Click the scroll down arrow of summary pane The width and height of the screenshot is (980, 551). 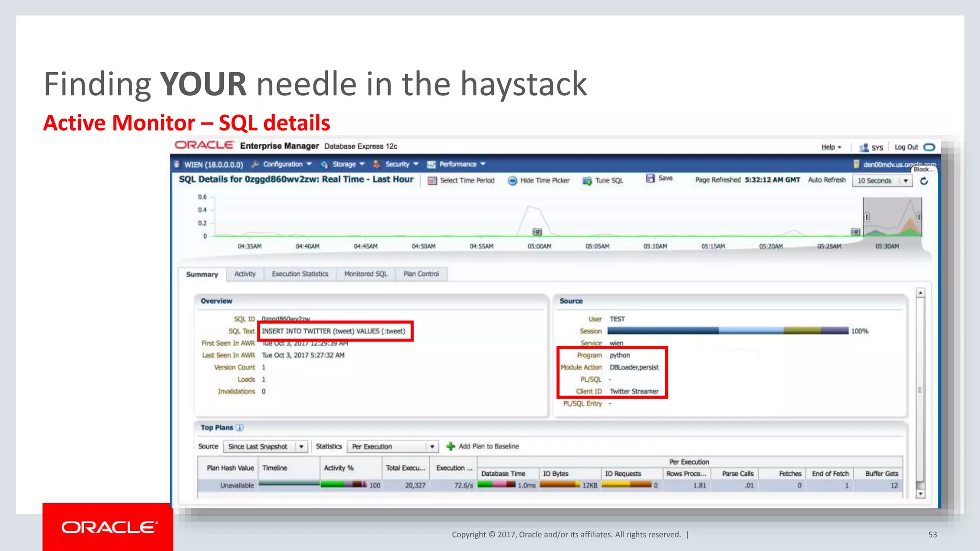click(921, 494)
